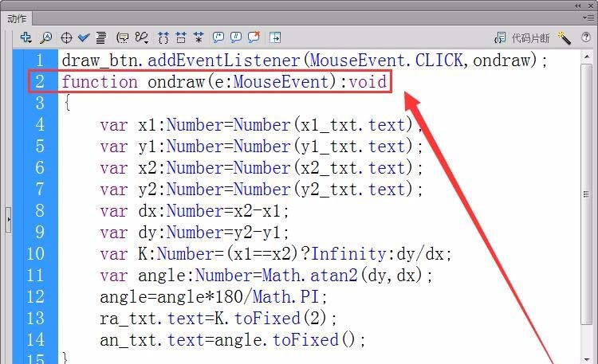Check syntax with the blue checkmark icon
Screen dimensions: 598x364
click(x=84, y=37)
